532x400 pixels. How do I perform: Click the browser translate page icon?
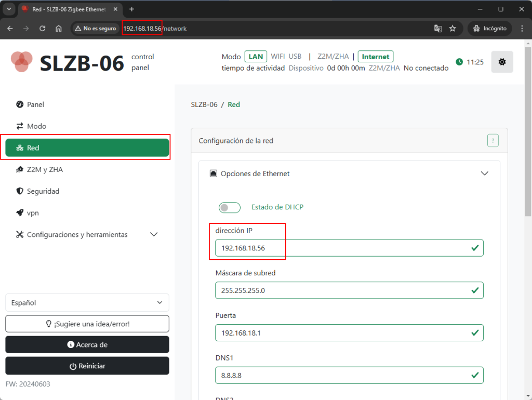(438, 29)
